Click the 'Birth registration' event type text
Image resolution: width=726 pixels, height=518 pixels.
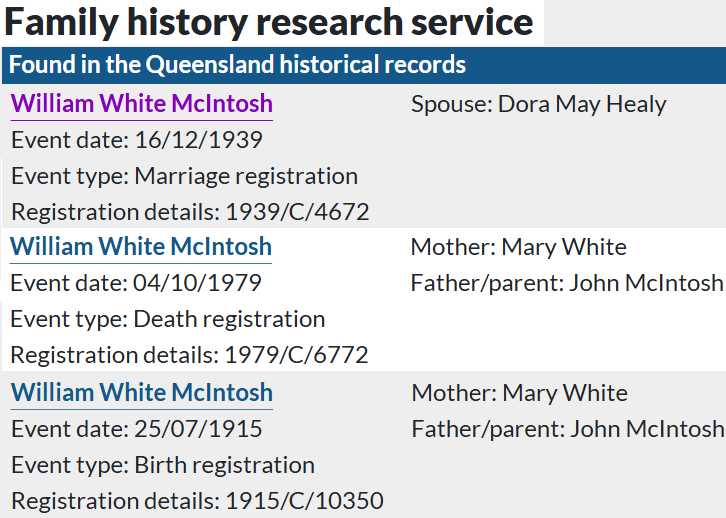[x=224, y=465]
